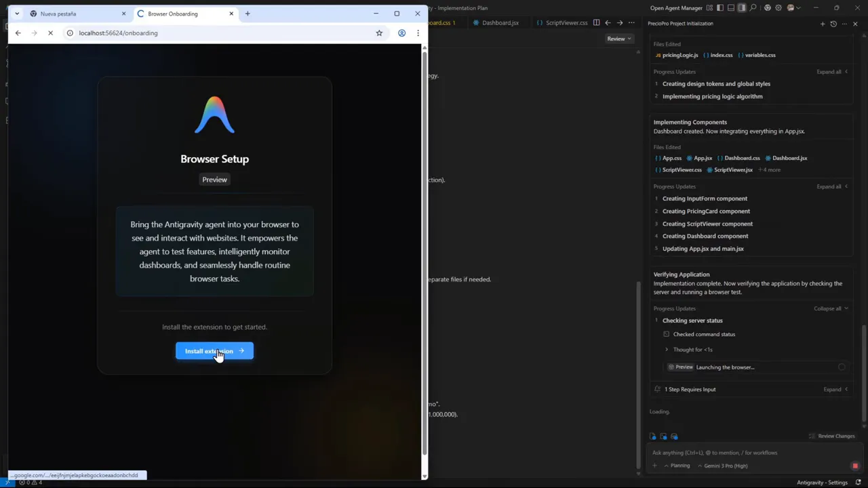The height and width of the screenshot is (488, 868).
Task: Click the split editor icon beside ScriptViewer.css
Action: [x=597, y=22]
